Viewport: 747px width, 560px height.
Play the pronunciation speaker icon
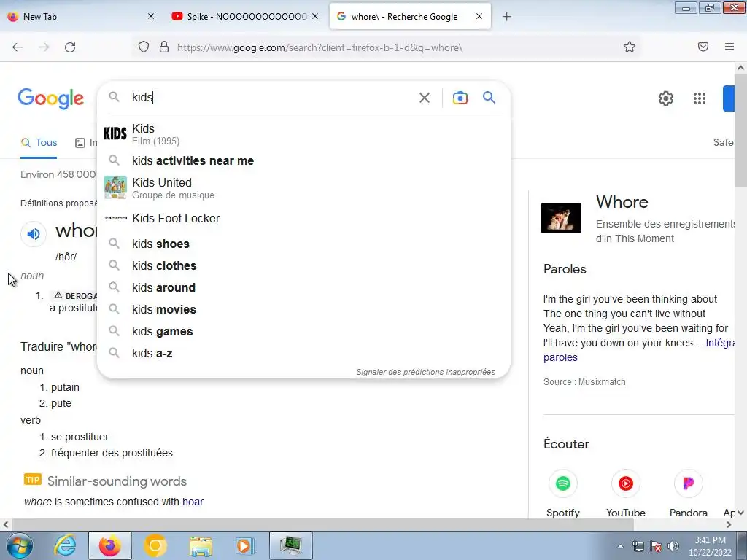[34, 234]
